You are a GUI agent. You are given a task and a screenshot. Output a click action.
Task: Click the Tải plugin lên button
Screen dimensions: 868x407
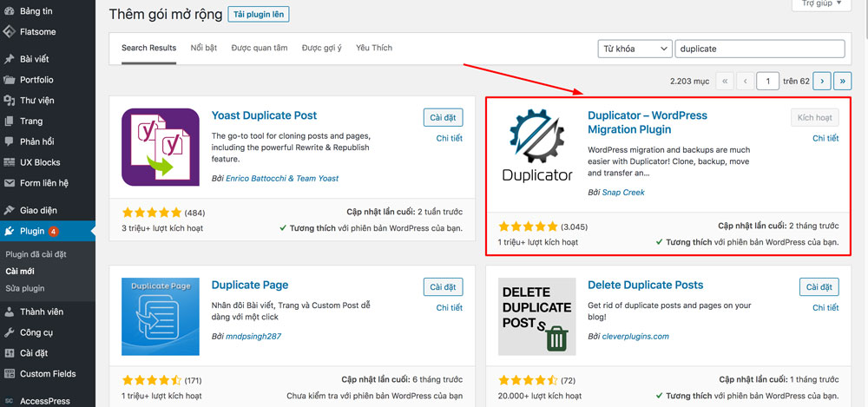pyautogui.click(x=259, y=15)
